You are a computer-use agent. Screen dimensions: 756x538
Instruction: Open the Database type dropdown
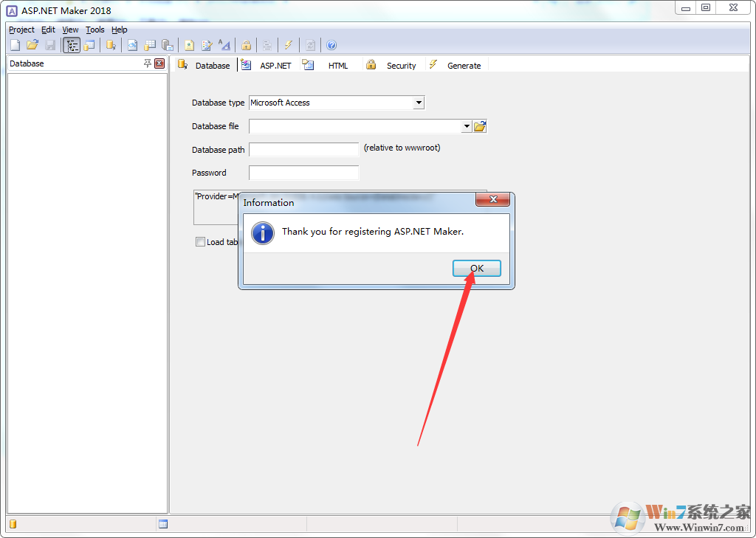(x=419, y=103)
